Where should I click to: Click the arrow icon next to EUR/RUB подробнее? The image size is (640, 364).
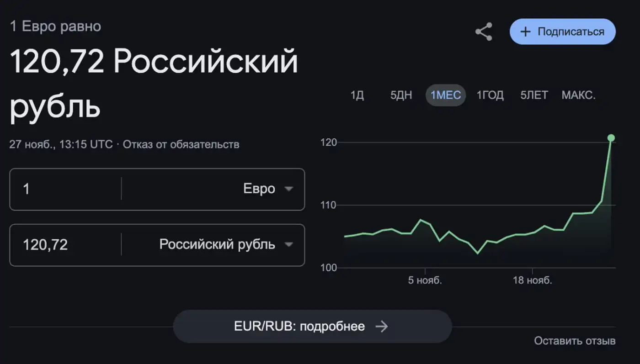click(x=381, y=327)
